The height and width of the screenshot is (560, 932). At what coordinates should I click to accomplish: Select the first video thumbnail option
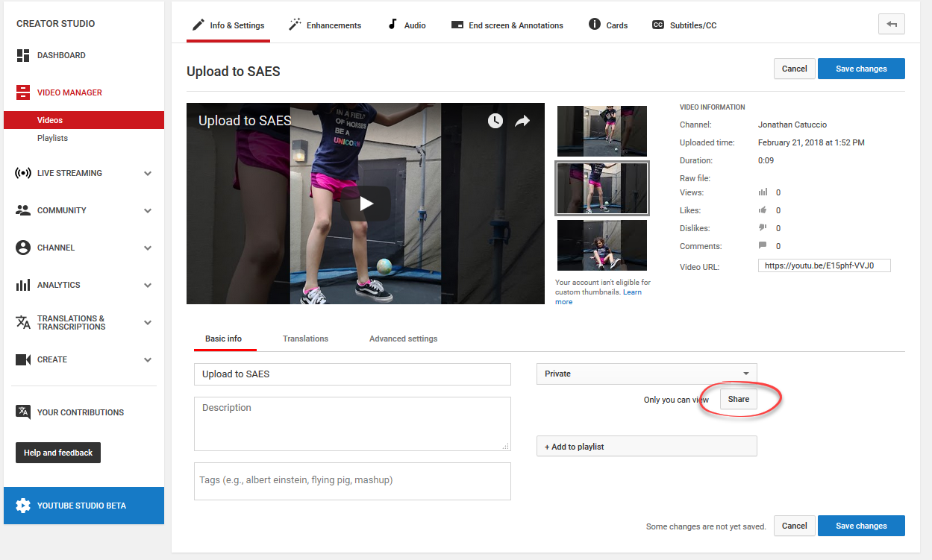click(x=602, y=130)
